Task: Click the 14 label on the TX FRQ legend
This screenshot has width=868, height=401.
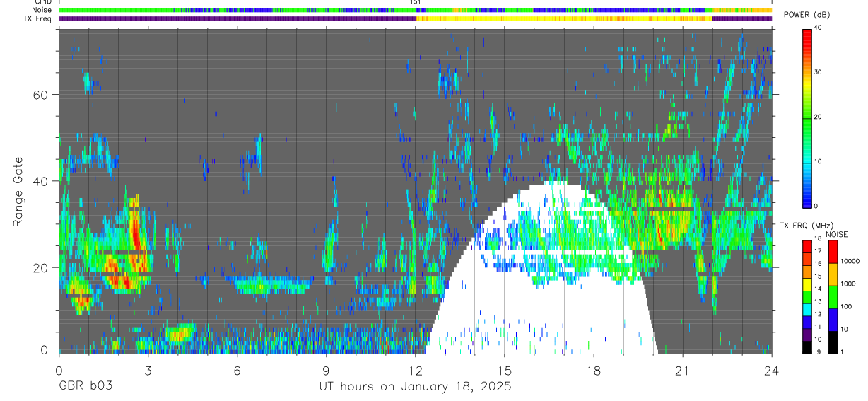Action: 818,289
